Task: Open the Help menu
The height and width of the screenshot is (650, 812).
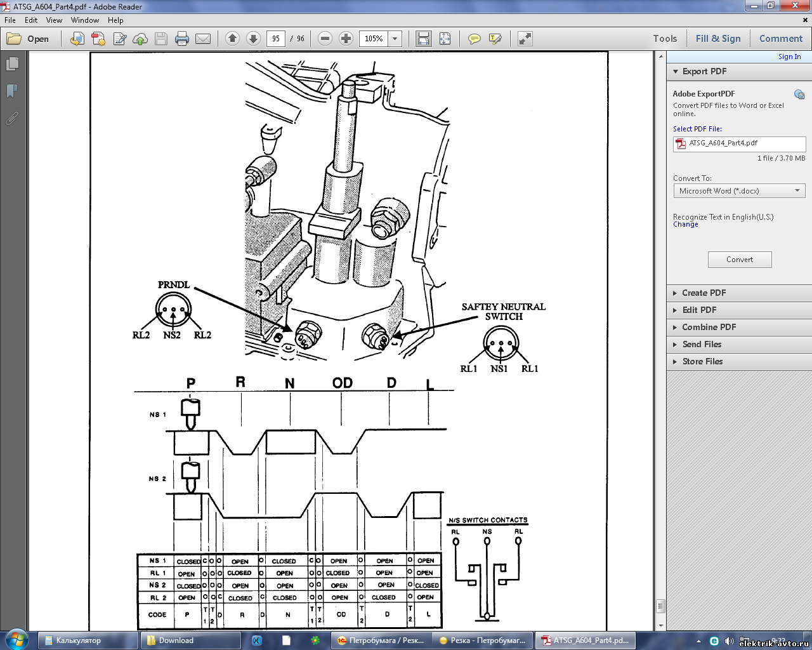Action: (115, 20)
